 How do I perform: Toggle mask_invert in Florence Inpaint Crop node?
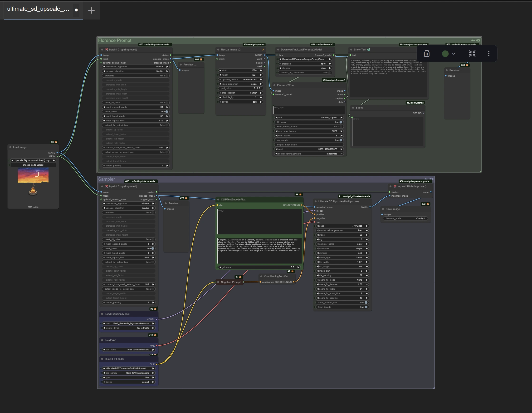(x=167, y=112)
